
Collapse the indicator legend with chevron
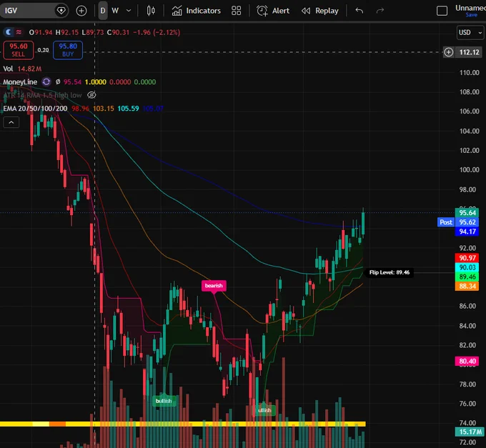point(11,122)
